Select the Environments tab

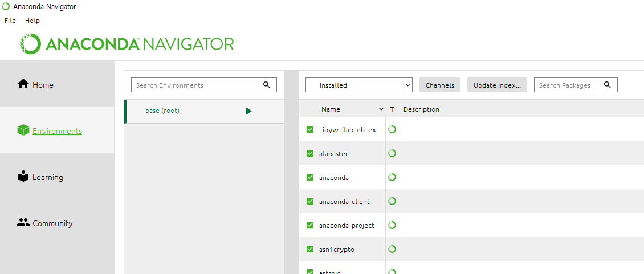57,130
